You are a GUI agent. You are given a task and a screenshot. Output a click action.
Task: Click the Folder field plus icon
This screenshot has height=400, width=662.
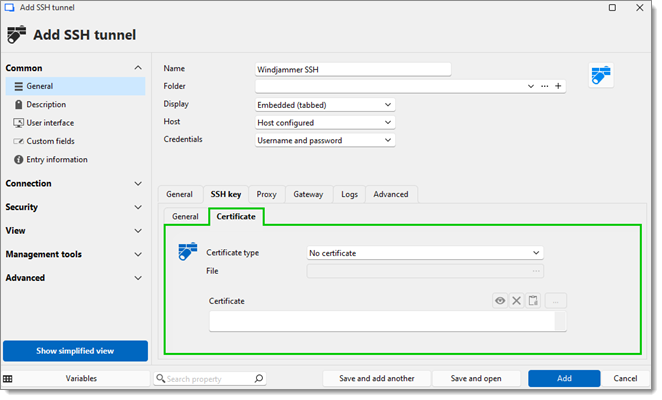click(x=558, y=87)
